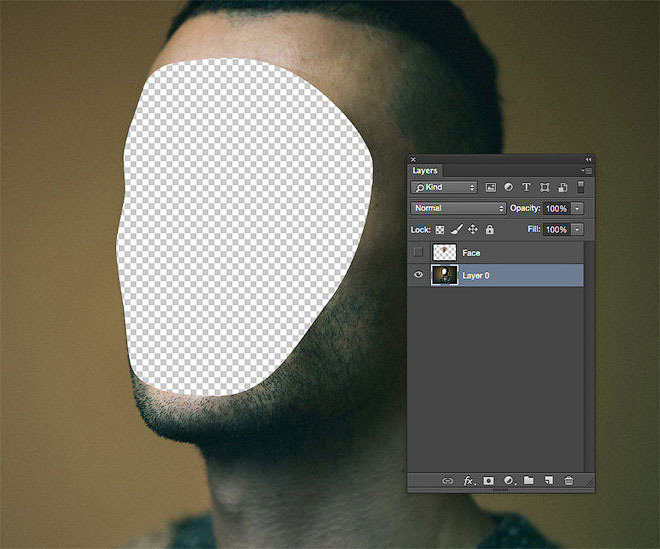Open the fx layer style menu

point(469,480)
